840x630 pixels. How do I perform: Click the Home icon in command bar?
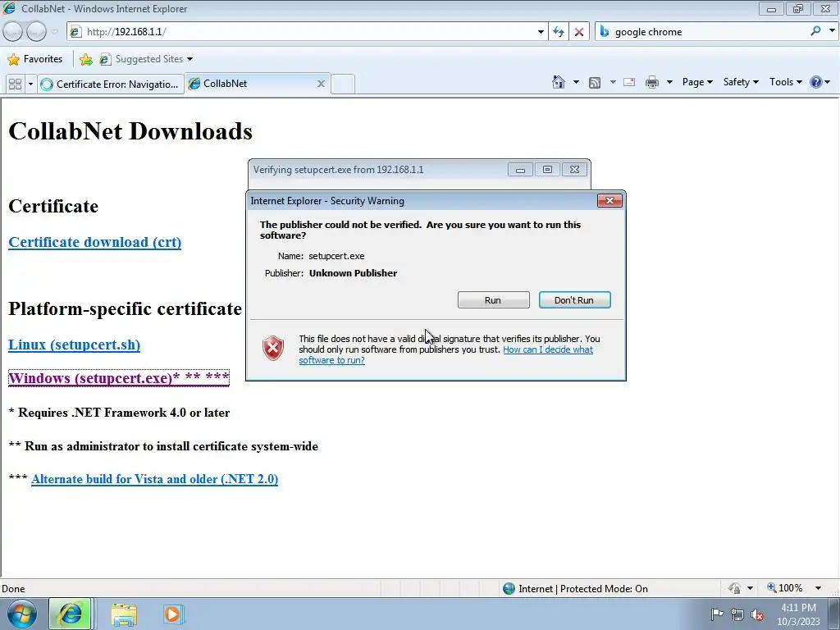[558, 82]
